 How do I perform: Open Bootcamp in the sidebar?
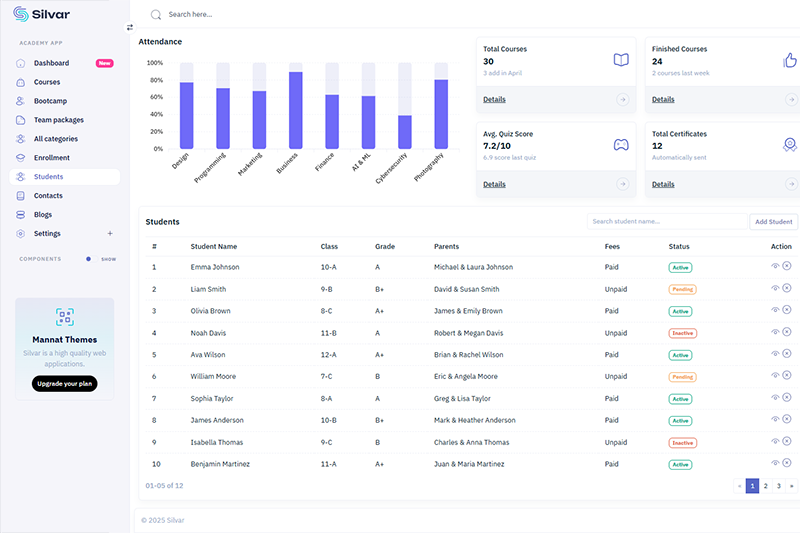tap(50, 101)
